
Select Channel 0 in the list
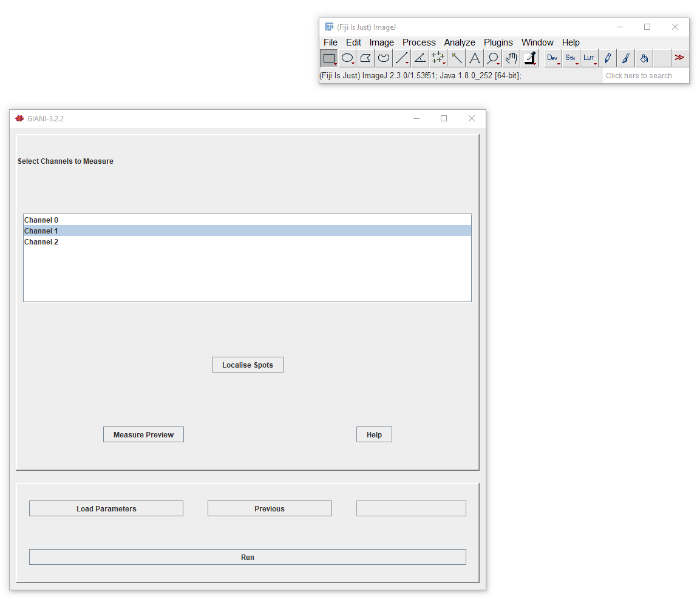[x=247, y=220]
